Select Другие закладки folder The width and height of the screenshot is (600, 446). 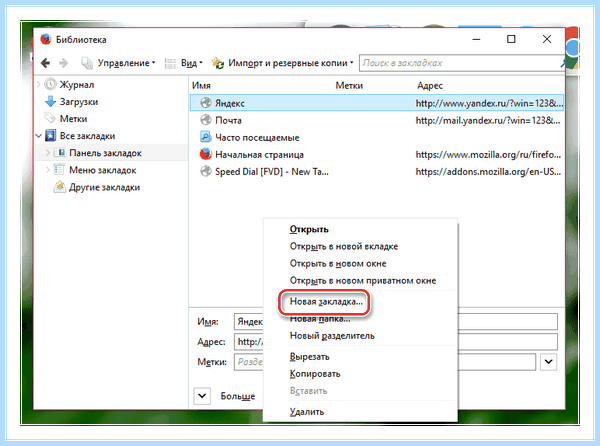[104, 187]
